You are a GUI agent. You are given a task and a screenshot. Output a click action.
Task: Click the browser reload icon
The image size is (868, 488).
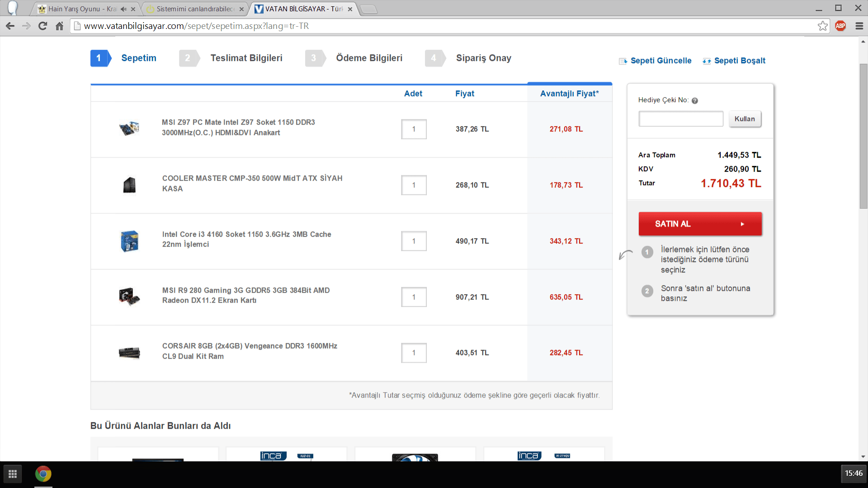(x=43, y=26)
